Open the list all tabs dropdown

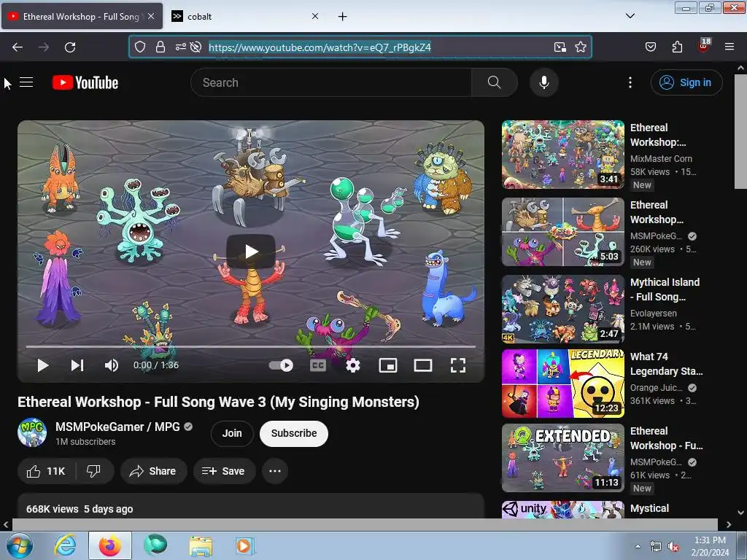[630, 16]
